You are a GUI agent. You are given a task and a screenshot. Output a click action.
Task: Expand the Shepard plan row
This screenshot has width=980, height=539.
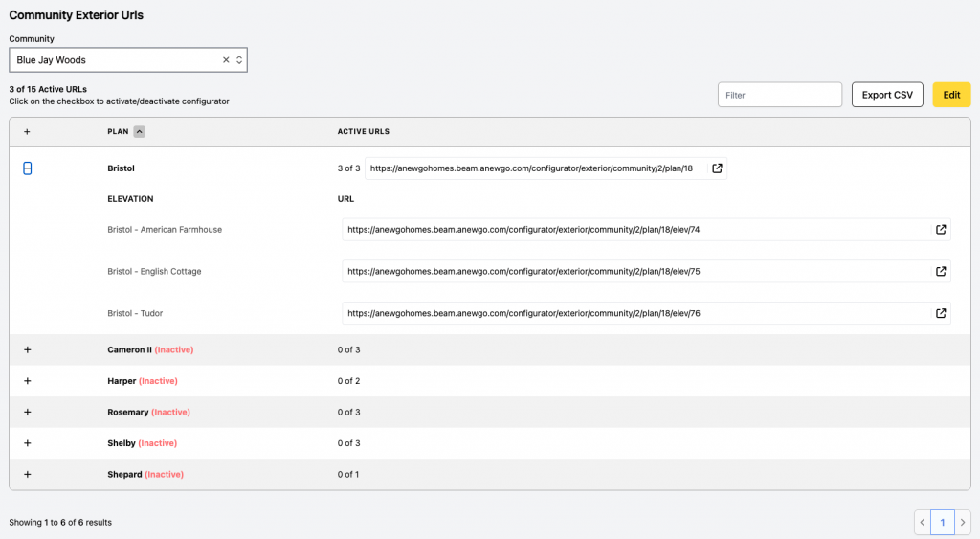28,475
